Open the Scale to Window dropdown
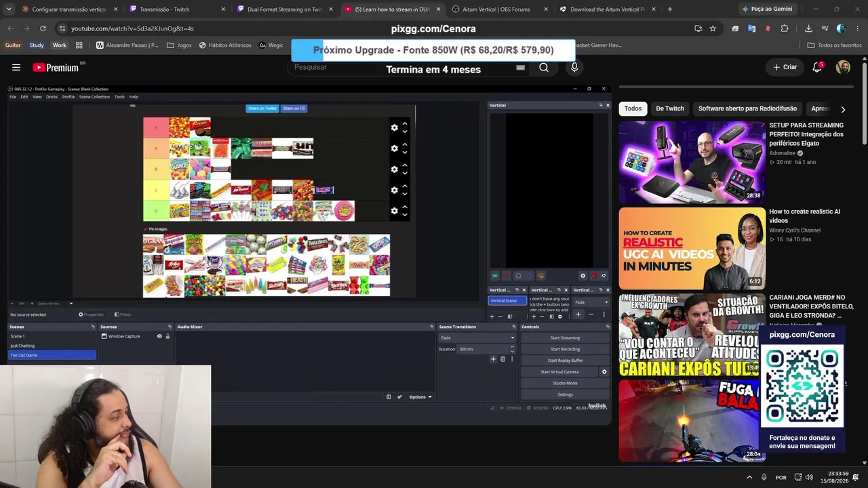868x488 pixels. pyautogui.click(x=54, y=304)
